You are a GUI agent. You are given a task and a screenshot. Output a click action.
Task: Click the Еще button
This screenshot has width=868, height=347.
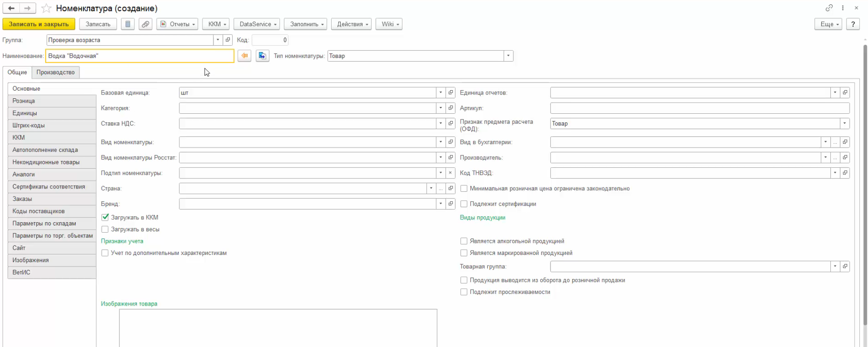(828, 24)
